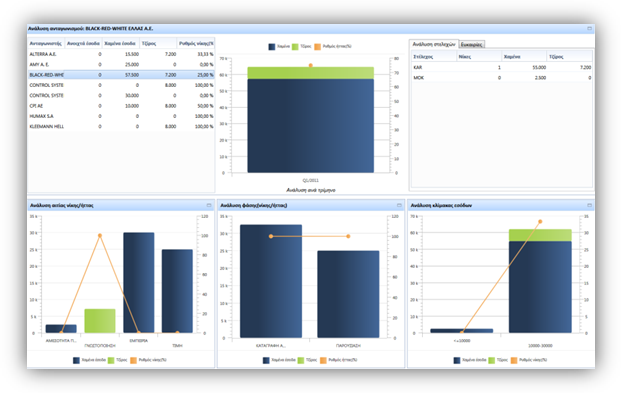
Task: Select the CONTROL SYSTE row with 30.000 lost
Action: (121, 95)
